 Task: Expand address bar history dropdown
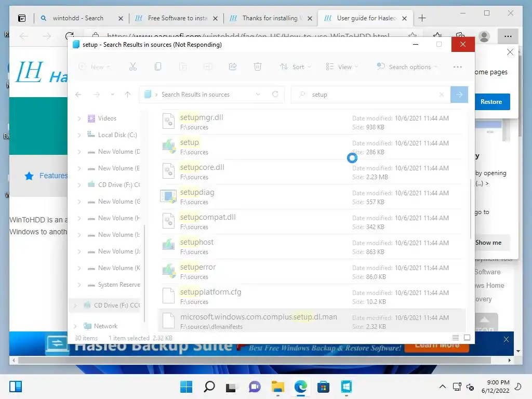258,95
